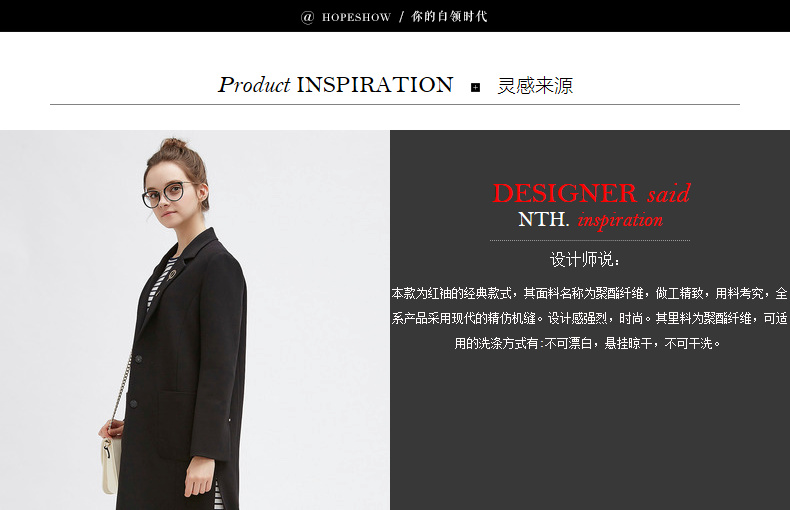Click the second line mentioning 精仿机缝

pyautogui.click(x=589, y=318)
